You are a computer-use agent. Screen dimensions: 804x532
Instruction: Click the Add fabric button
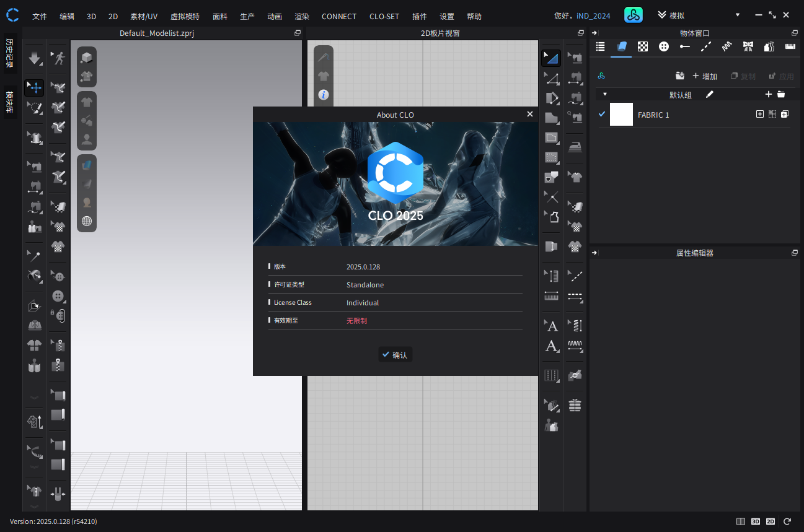point(705,76)
